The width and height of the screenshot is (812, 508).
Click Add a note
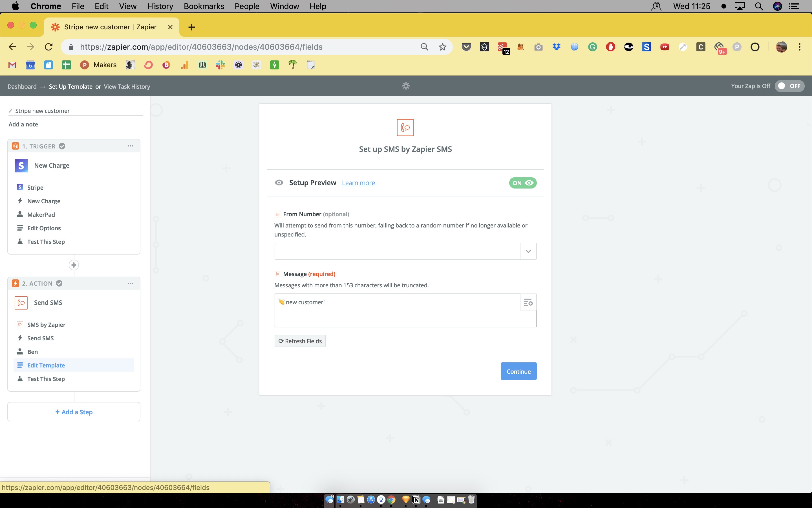click(23, 124)
